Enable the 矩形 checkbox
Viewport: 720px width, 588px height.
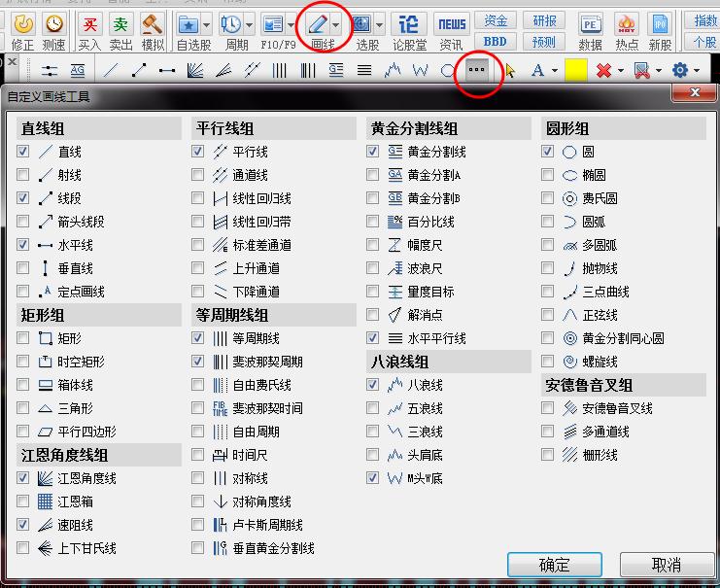tap(23, 338)
